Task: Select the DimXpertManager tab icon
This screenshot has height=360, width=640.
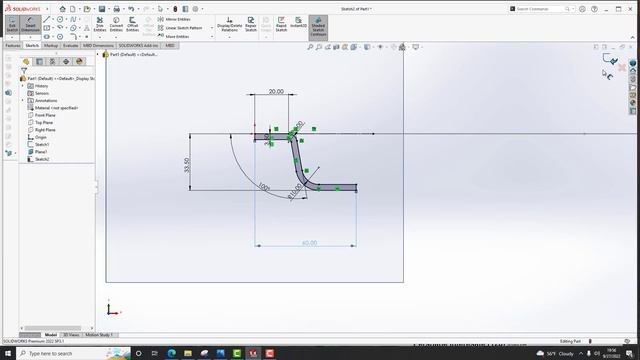Action: tap(66, 62)
